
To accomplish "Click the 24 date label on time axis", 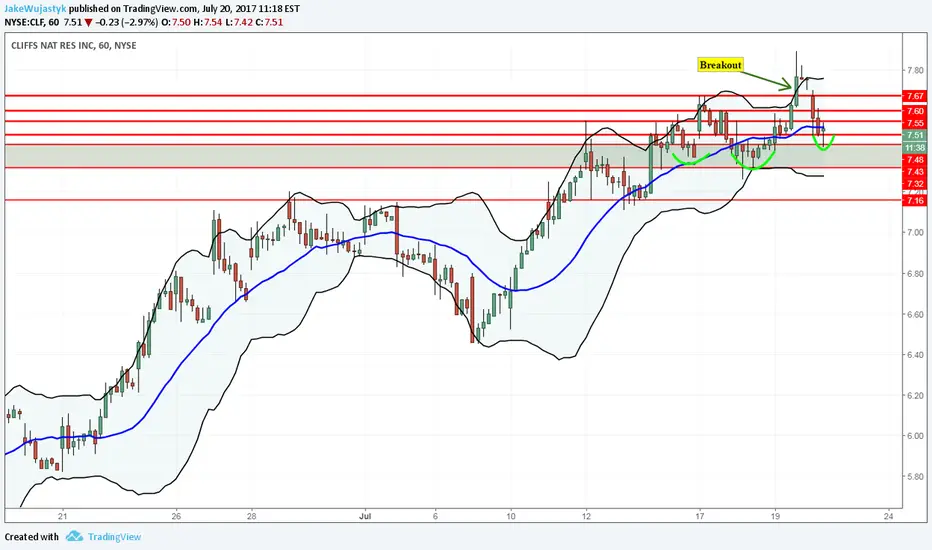I will click(x=889, y=516).
